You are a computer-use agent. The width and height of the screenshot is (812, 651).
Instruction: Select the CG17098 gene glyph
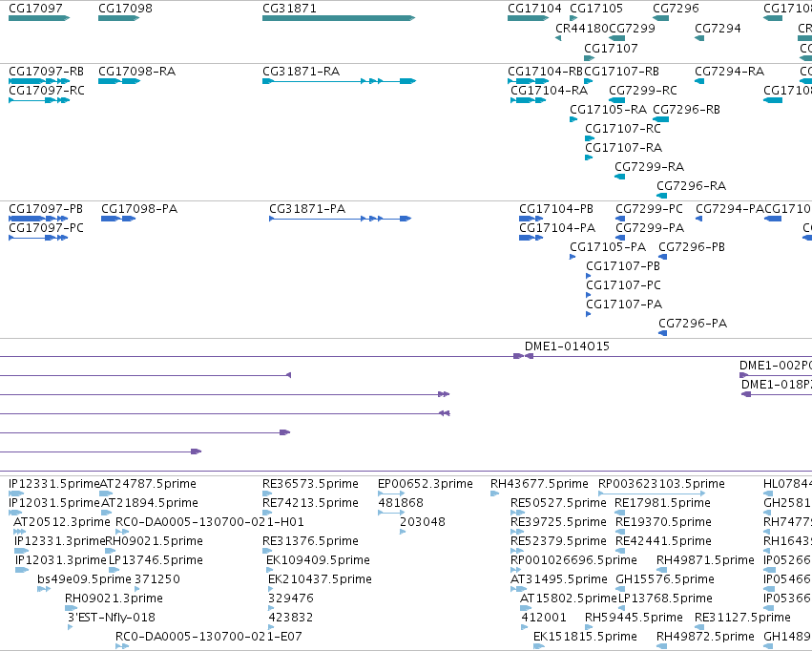click(x=119, y=18)
